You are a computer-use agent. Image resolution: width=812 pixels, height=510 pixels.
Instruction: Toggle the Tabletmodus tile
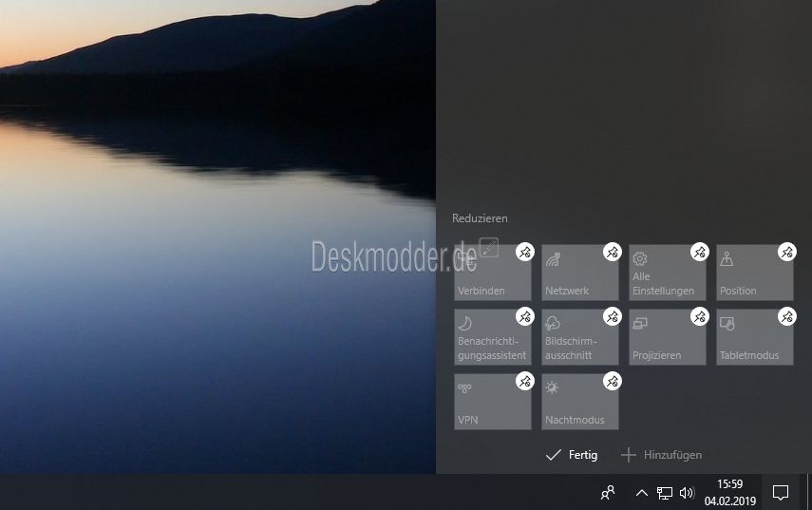tap(752, 341)
